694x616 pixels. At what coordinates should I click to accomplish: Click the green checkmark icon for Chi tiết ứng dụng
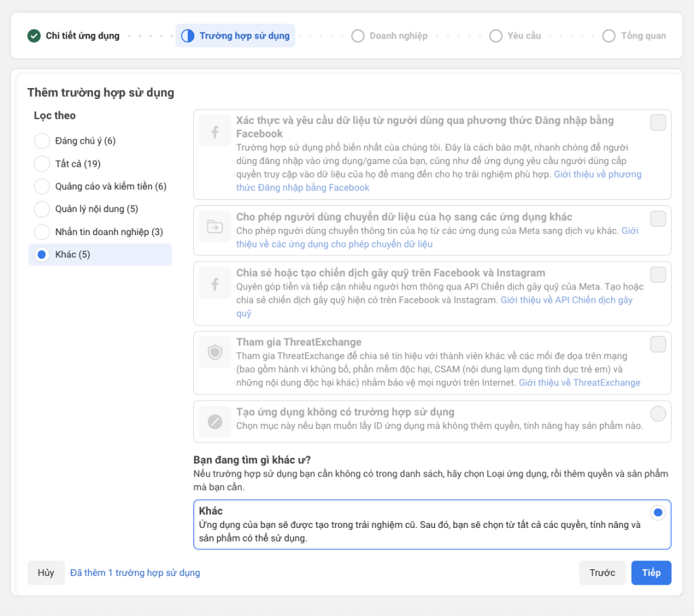coord(34,36)
